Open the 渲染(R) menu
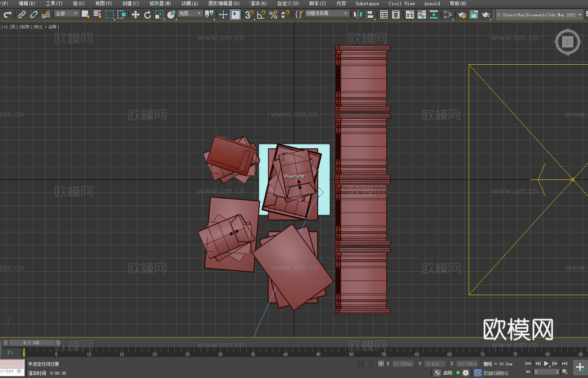The image size is (588, 378). click(258, 3)
